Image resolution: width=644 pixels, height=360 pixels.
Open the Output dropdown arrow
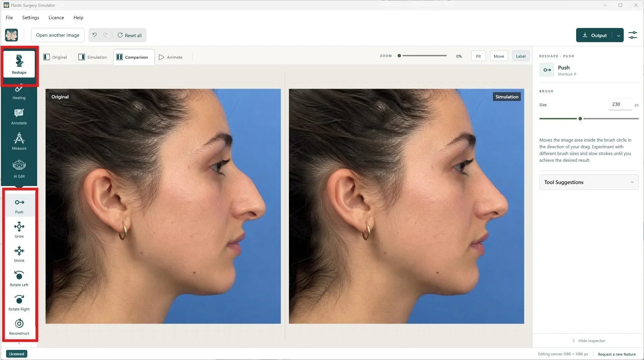(619, 35)
